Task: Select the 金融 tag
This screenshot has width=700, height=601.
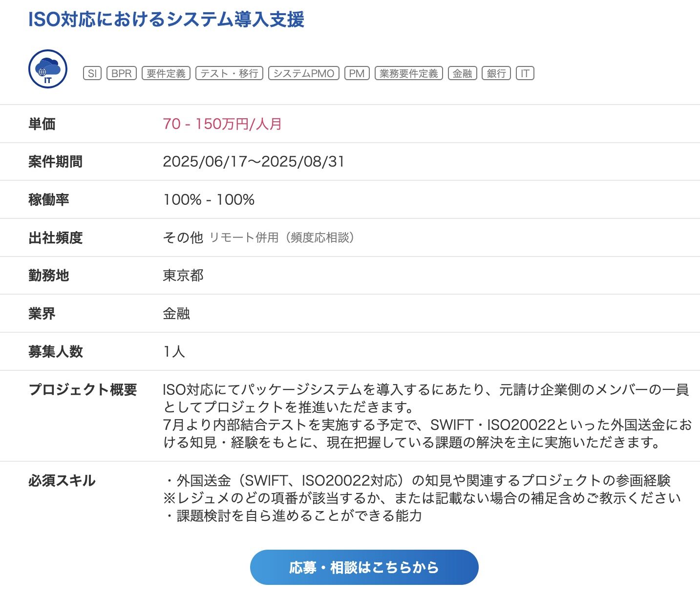Action: tap(463, 73)
